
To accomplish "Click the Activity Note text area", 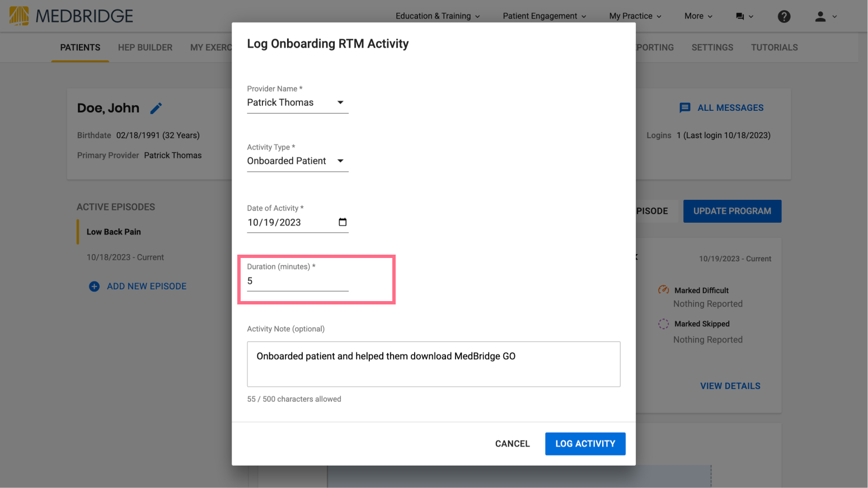I will (x=434, y=364).
